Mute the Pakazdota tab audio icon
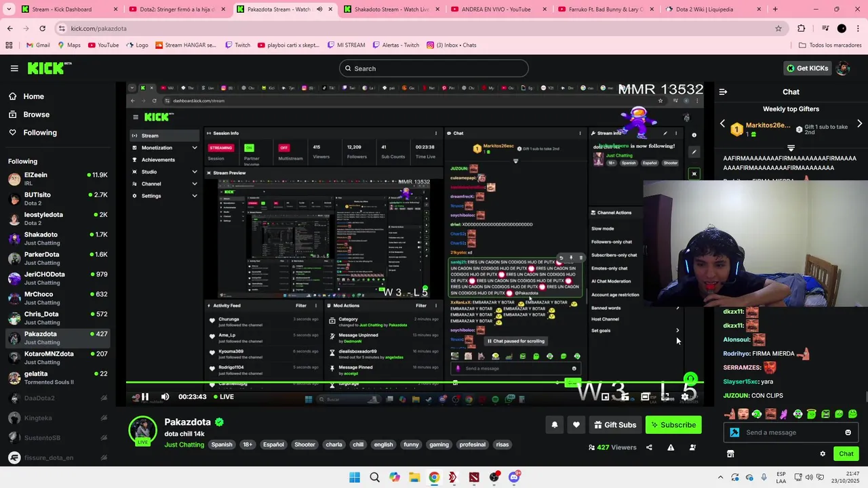 [x=319, y=9]
